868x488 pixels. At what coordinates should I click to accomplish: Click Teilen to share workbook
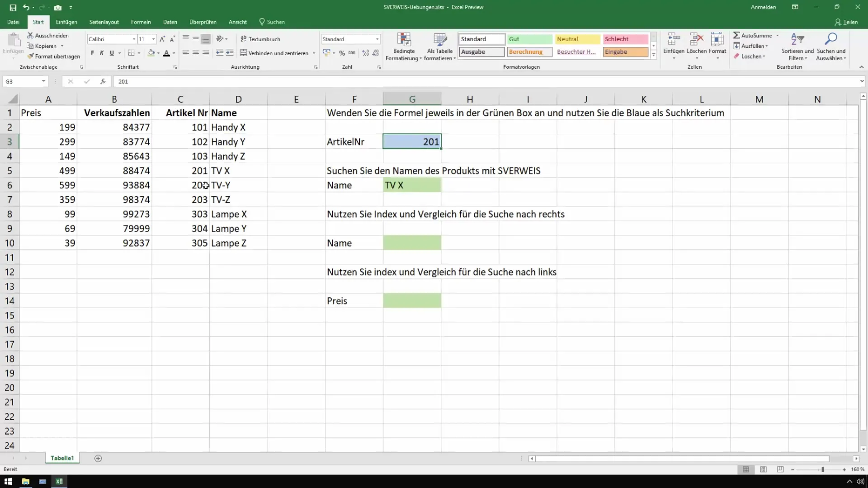846,22
